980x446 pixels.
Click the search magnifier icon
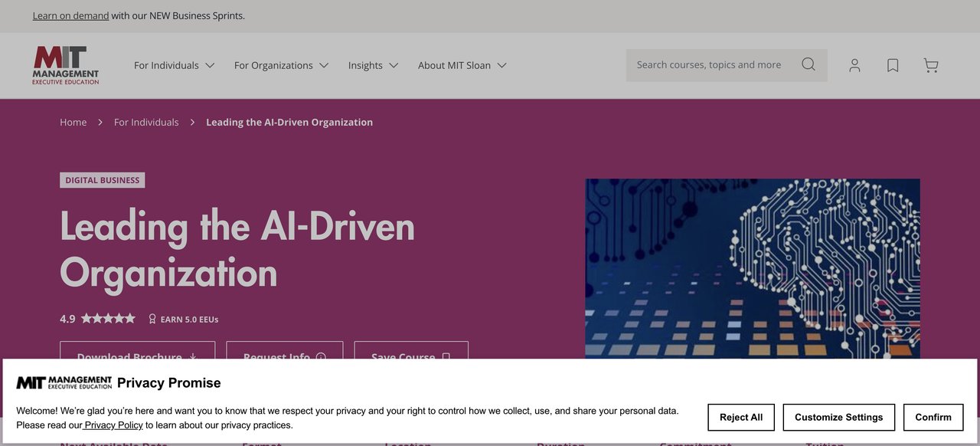(x=808, y=64)
